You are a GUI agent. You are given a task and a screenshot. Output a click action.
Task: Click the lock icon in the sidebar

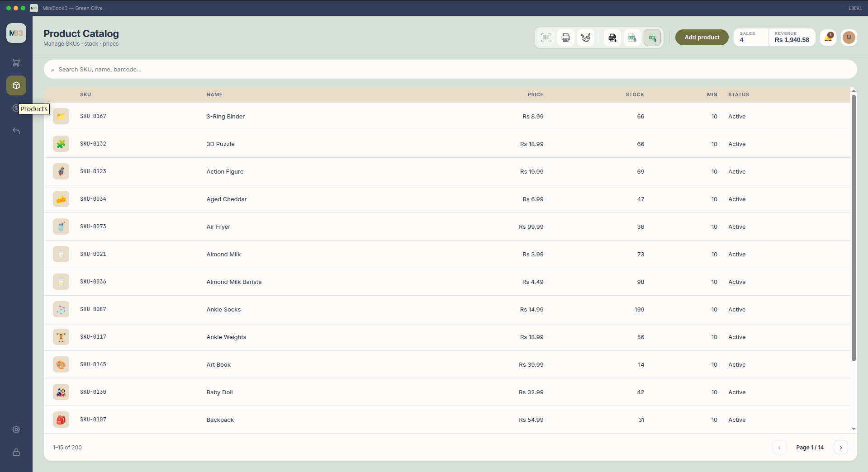pos(16,452)
